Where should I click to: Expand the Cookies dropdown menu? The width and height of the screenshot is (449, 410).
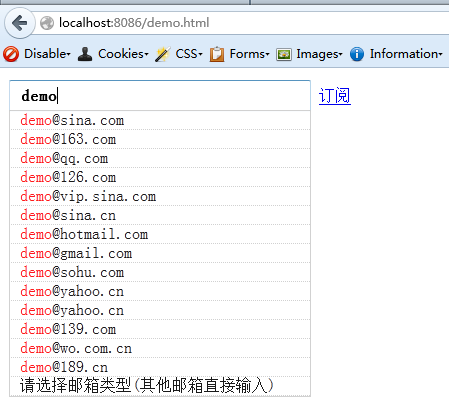coord(123,54)
